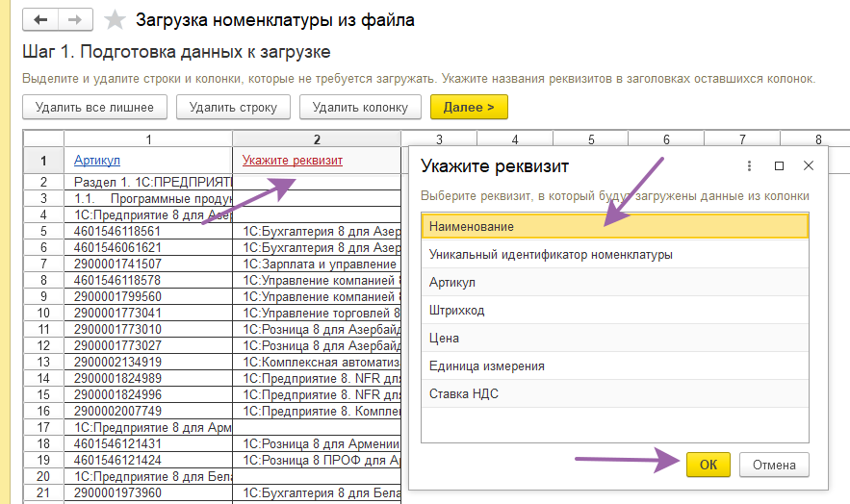Close the Укажите реквизит dialog
The image size is (850, 504).
click(809, 166)
